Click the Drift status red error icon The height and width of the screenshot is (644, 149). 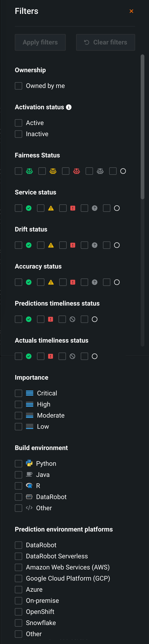[x=73, y=245]
